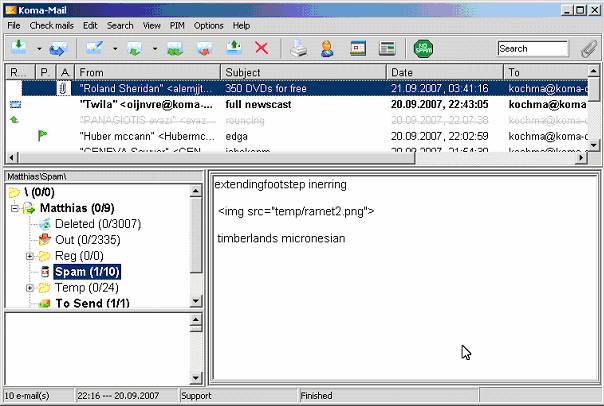Open the PIM menu
The height and width of the screenshot is (406, 604).
tap(177, 26)
